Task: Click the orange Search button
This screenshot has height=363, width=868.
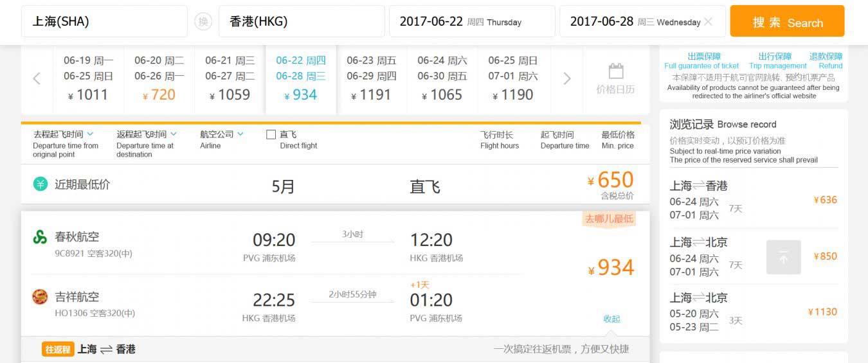Action: [x=787, y=22]
